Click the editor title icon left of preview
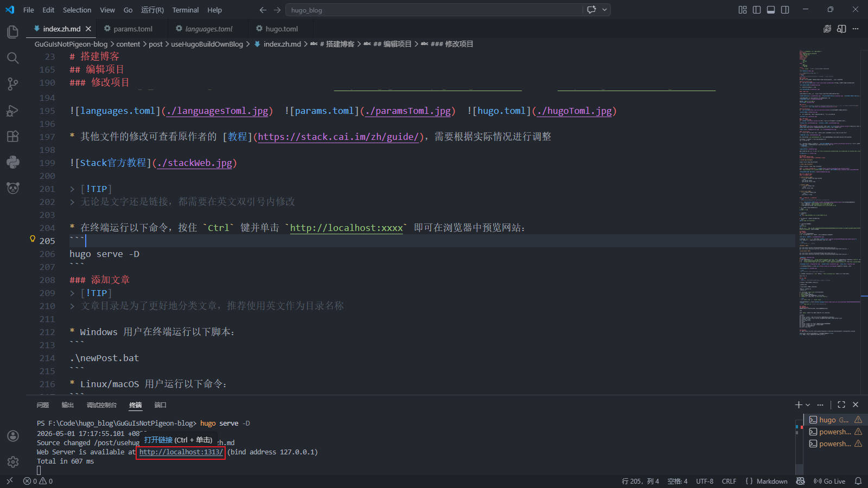The width and height of the screenshot is (868, 488). (x=827, y=29)
